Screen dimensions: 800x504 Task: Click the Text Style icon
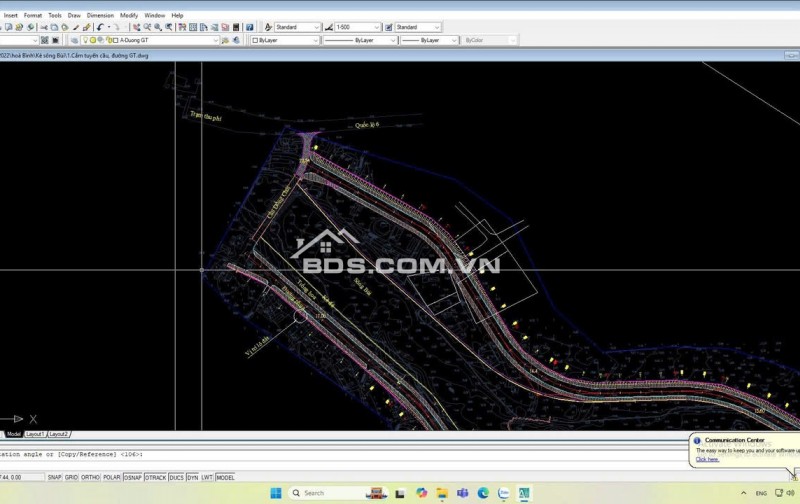coord(268,27)
